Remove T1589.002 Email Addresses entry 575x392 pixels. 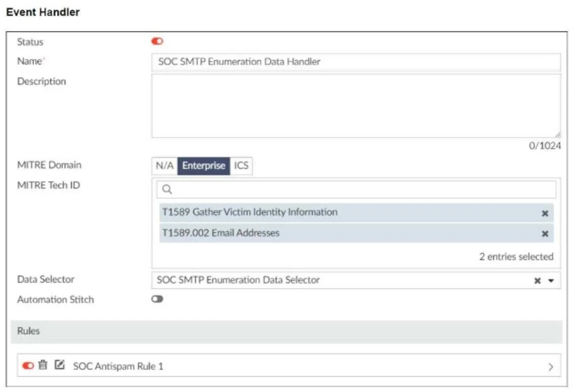(545, 234)
